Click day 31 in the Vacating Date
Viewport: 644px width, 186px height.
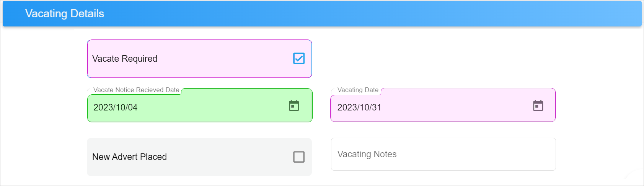pyautogui.click(x=377, y=107)
